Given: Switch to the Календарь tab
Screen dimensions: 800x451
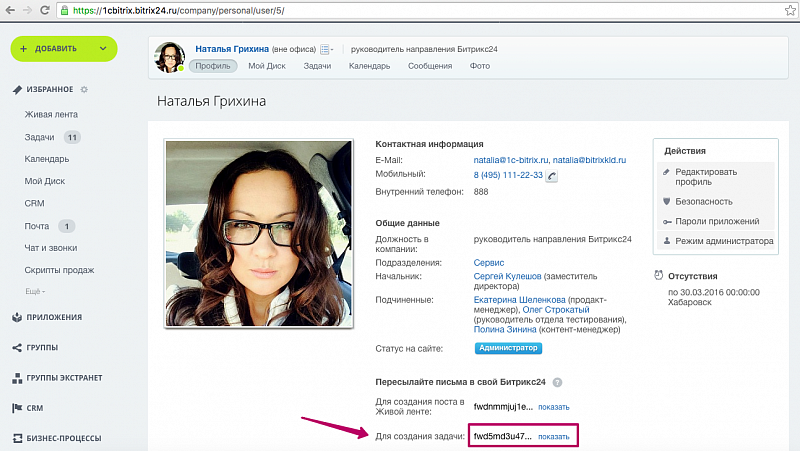Looking at the screenshot, I should tap(369, 66).
